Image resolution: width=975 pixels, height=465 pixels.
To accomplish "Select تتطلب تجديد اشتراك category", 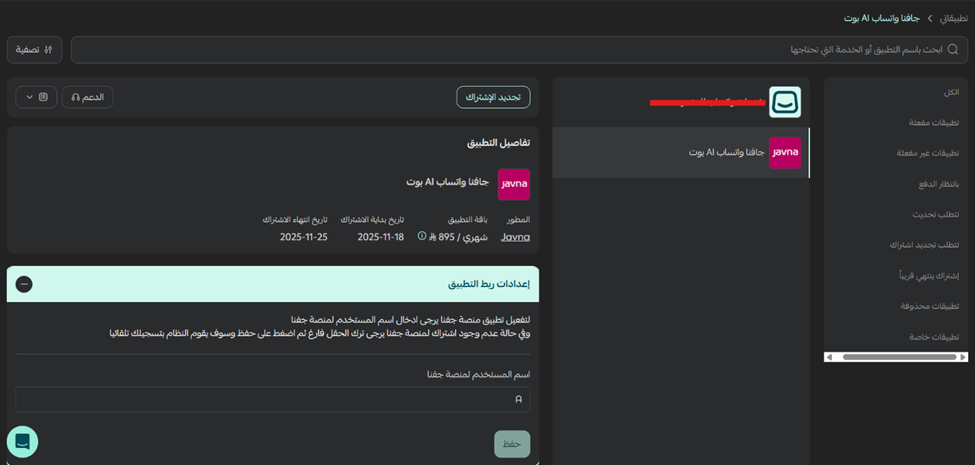I will pyautogui.click(x=925, y=245).
